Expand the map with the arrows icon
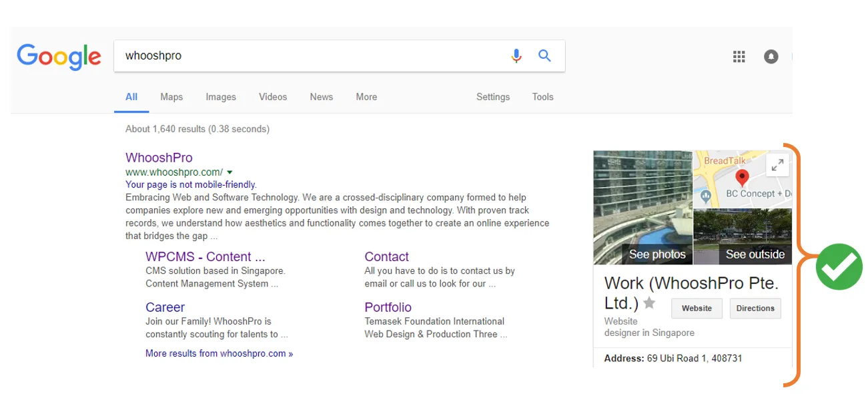This screenshot has height=394, width=868. pyautogui.click(x=777, y=166)
